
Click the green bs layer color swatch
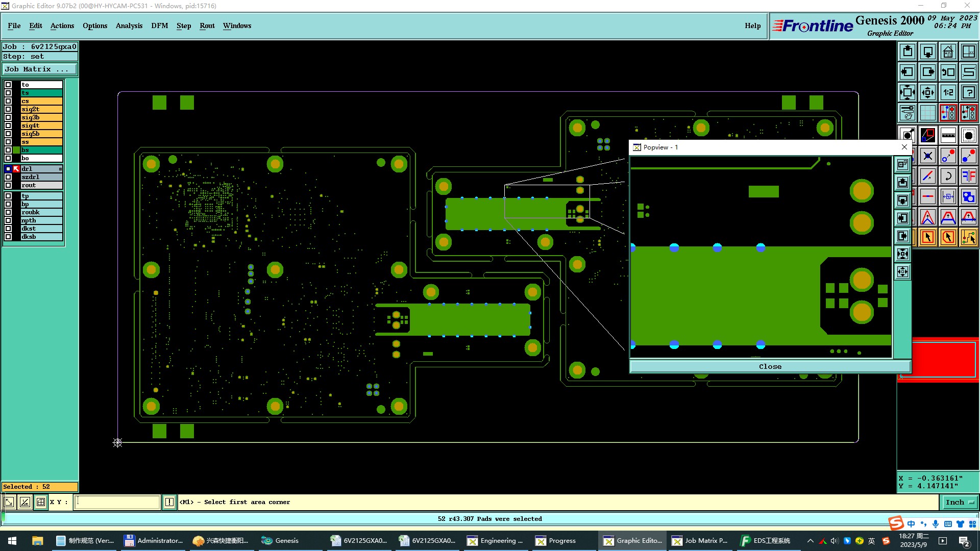(16, 150)
